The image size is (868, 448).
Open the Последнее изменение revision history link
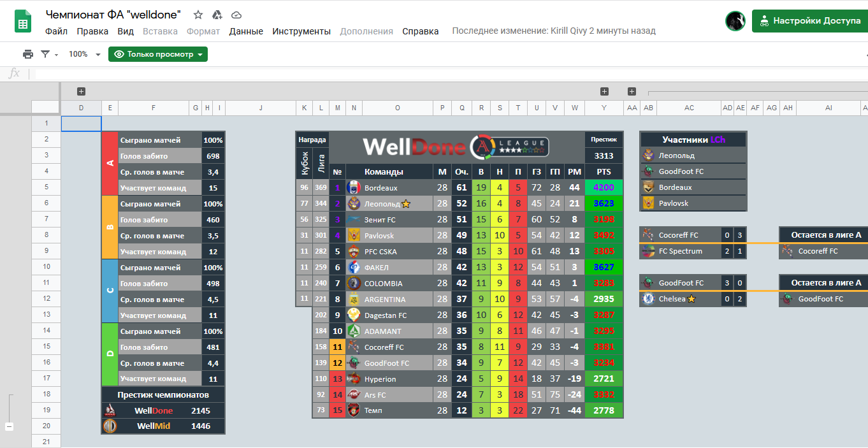point(554,31)
